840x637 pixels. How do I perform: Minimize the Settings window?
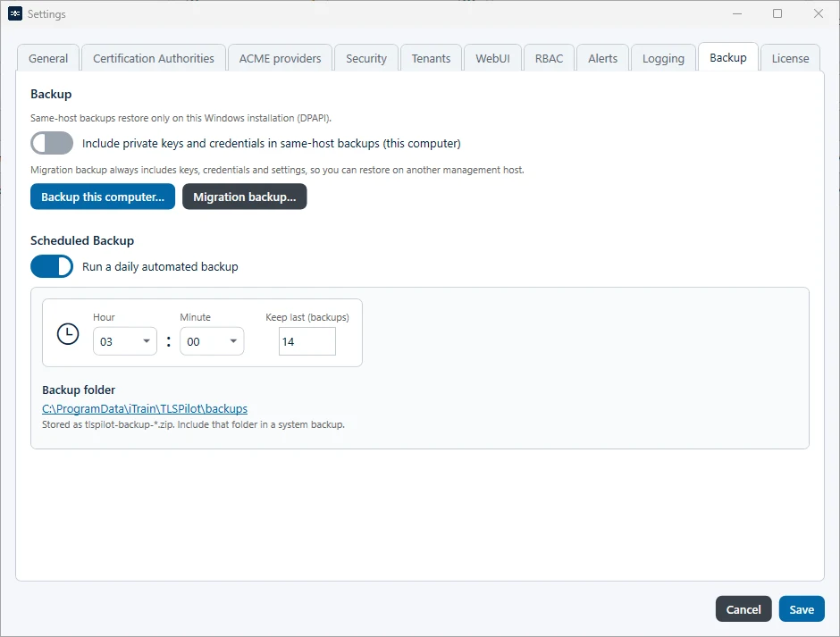(737, 14)
